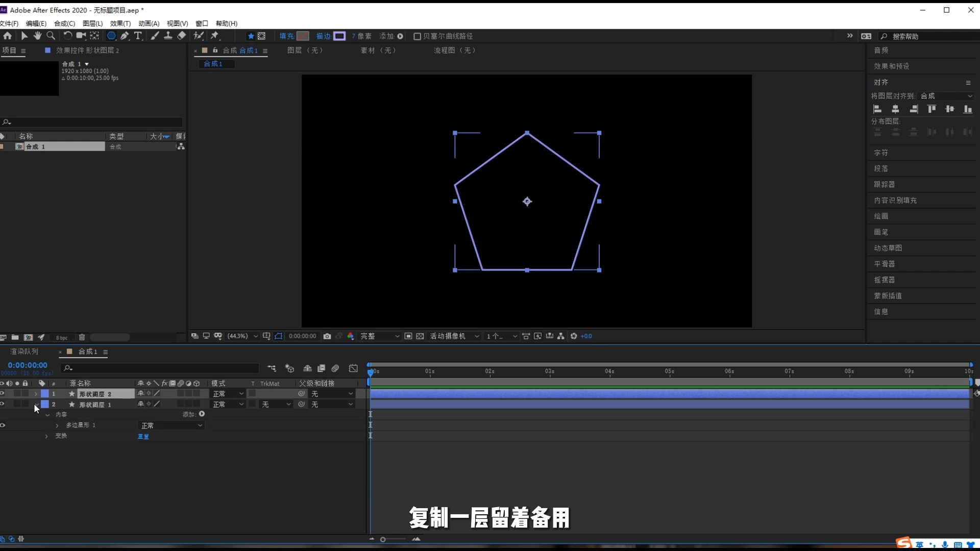Image resolution: width=980 pixels, height=551 pixels.
Task: Select the Rotation tool
Action: [x=67, y=36]
